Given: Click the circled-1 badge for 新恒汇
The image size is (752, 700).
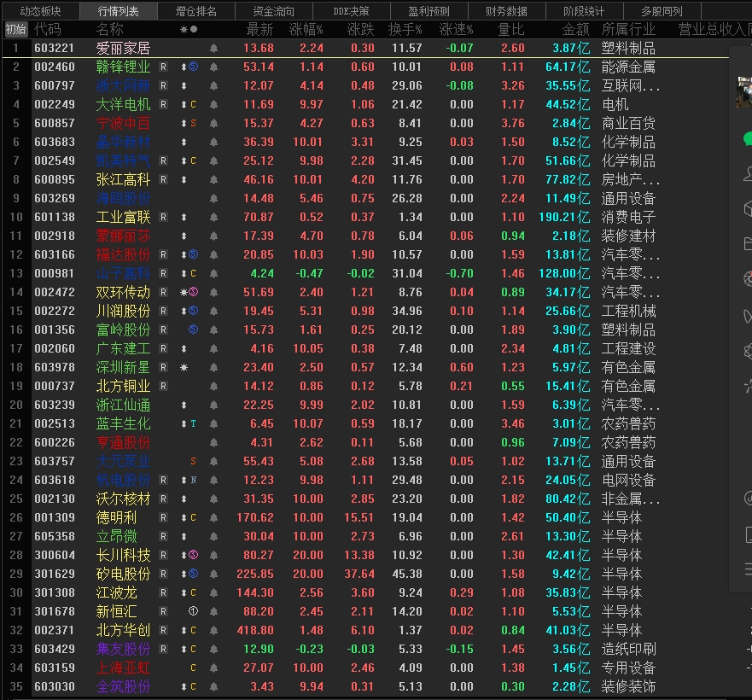Looking at the screenshot, I should [193, 611].
